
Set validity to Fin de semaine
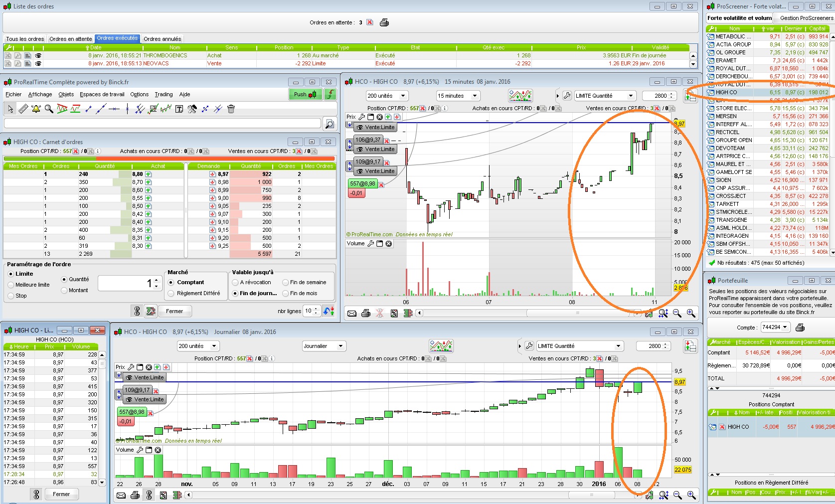click(286, 282)
